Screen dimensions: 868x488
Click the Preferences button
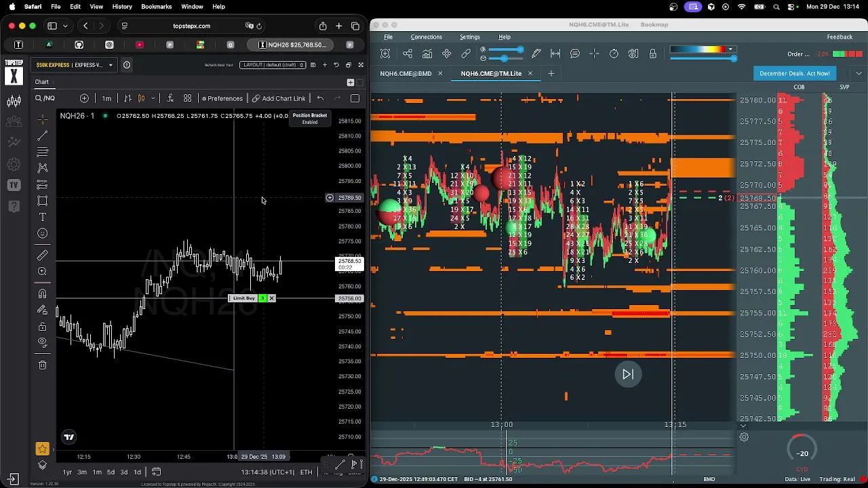[222, 98]
